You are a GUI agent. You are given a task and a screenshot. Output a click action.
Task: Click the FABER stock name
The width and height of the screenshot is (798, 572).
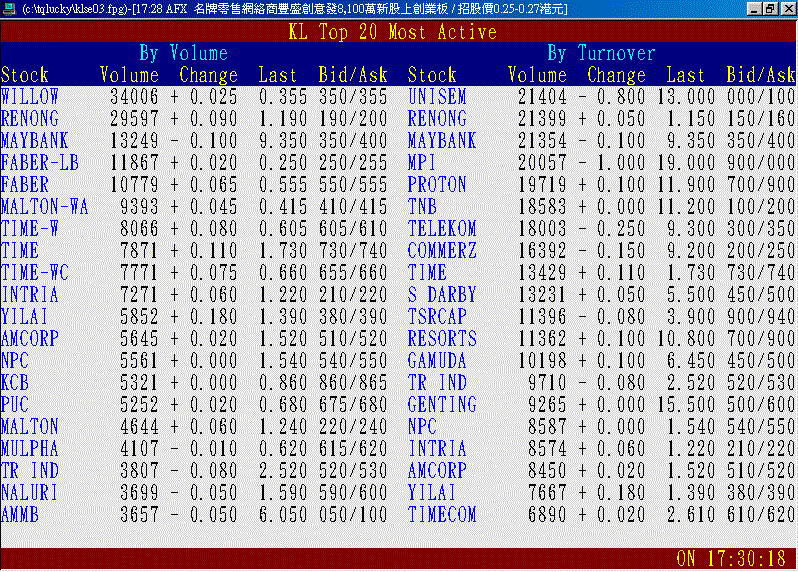(x=25, y=185)
